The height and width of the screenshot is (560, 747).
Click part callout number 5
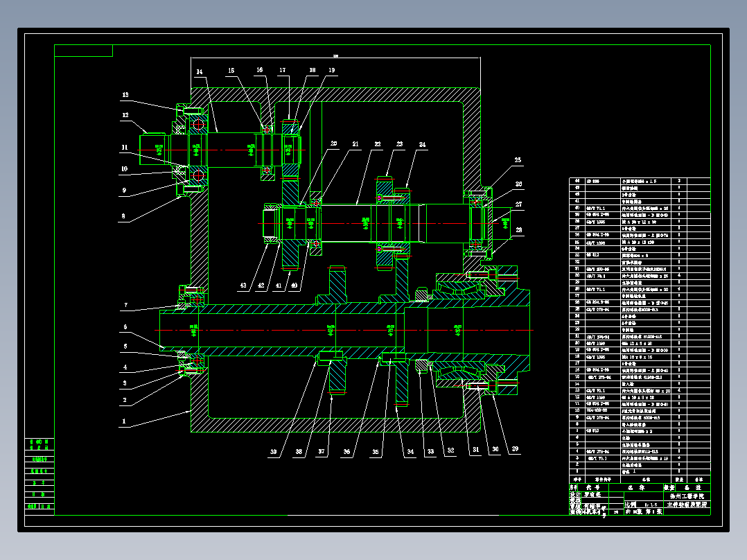click(125, 347)
